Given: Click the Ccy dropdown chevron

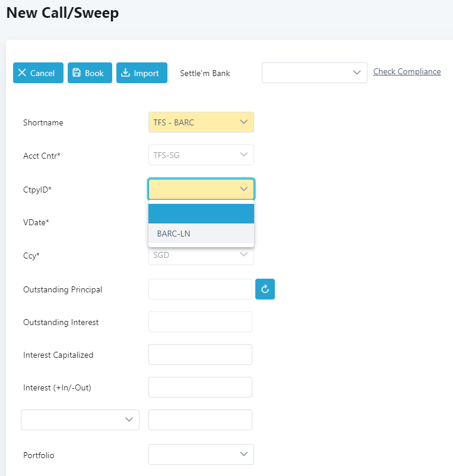Looking at the screenshot, I should tap(244, 254).
